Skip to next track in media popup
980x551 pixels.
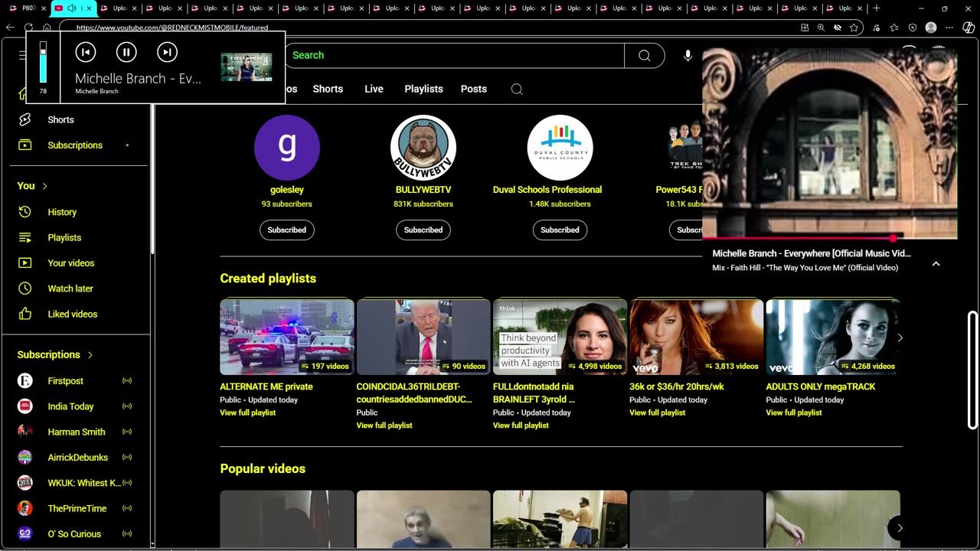pos(167,52)
